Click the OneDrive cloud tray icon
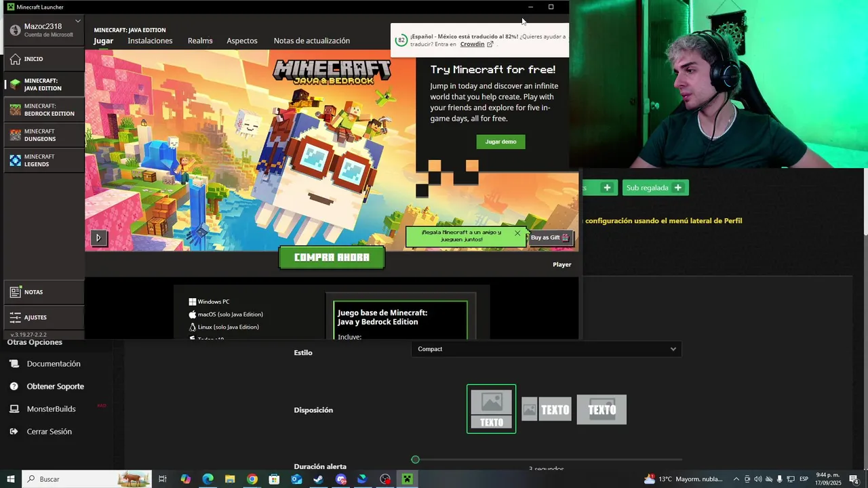868x488 pixels. click(768, 479)
